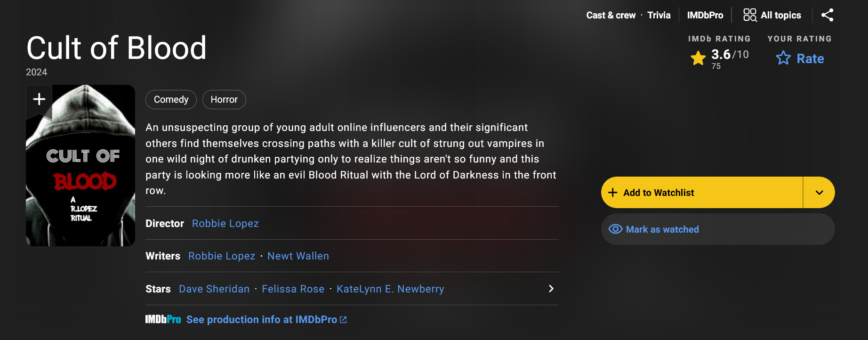This screenshot has width=868, height=340.
Task: Click the Cult of Blood title heading
Action: pyautogui.click(x=117, y=48)
